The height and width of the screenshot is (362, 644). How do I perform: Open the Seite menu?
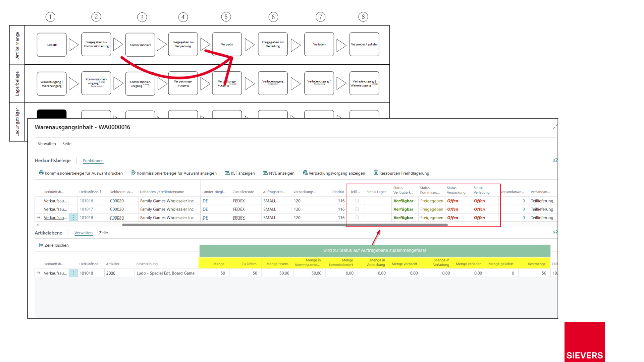(67, 143)
